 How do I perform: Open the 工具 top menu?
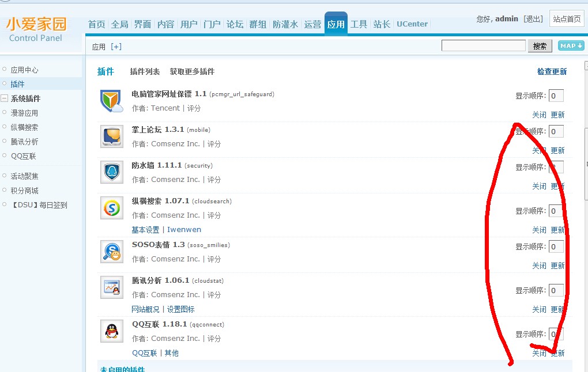359,24
